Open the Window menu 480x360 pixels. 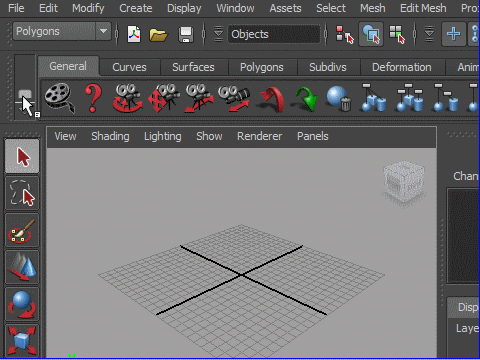pyautogui.click(x=235, y=8)
